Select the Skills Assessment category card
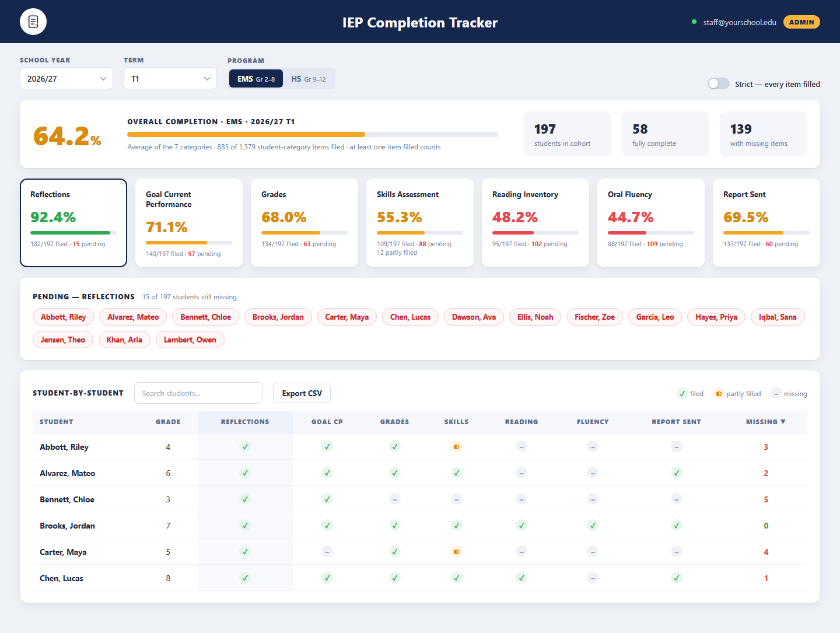This screenshot has height=633, width=840. pos(420,223)
